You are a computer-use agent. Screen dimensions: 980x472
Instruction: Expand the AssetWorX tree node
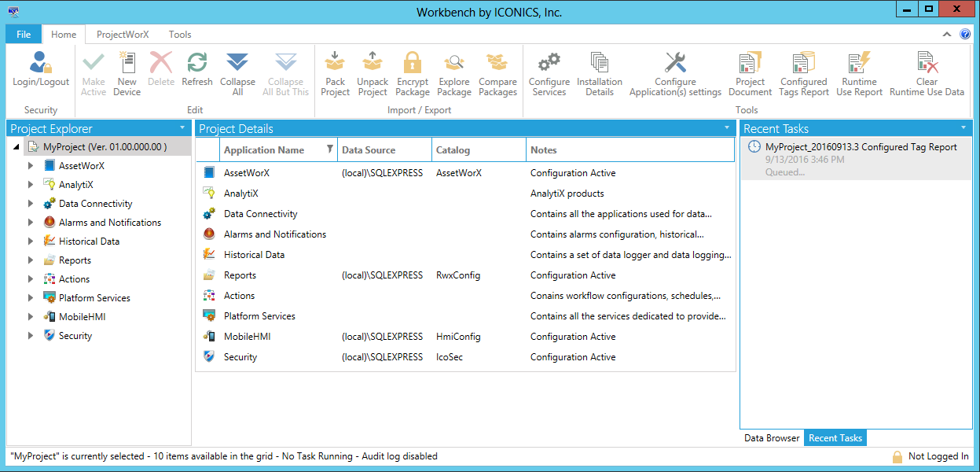[31, 166]
